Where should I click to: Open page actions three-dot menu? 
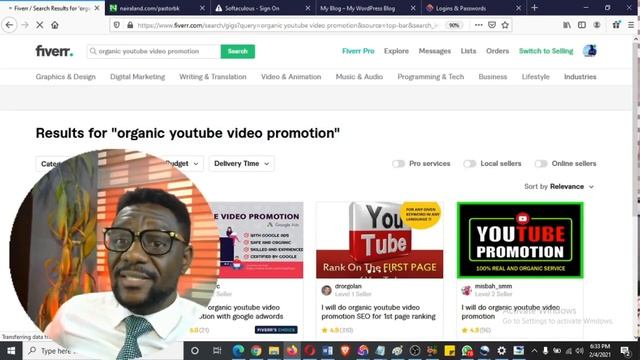pos(478,25)
